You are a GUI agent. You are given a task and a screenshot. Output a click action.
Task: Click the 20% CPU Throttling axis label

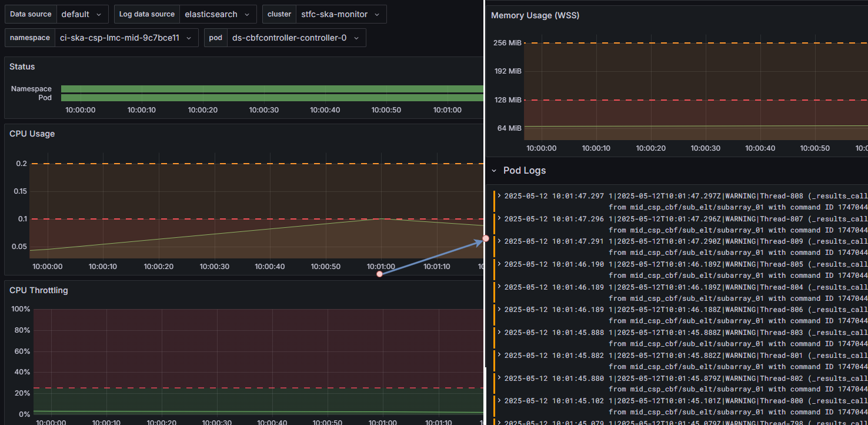click(x=22, y=393)
